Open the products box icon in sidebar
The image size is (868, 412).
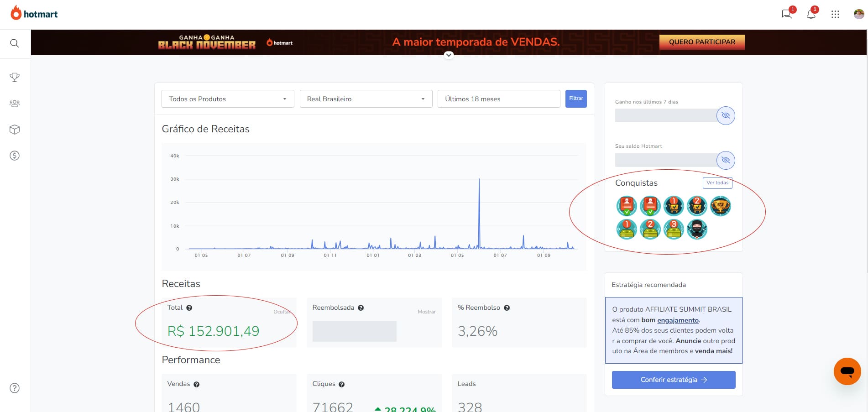15,130
